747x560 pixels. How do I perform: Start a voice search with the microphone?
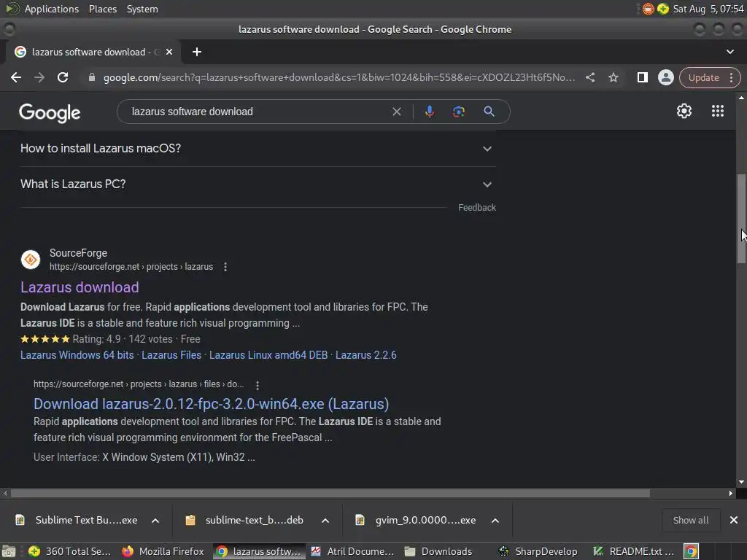pyautogui.click(x=429, y=112)
